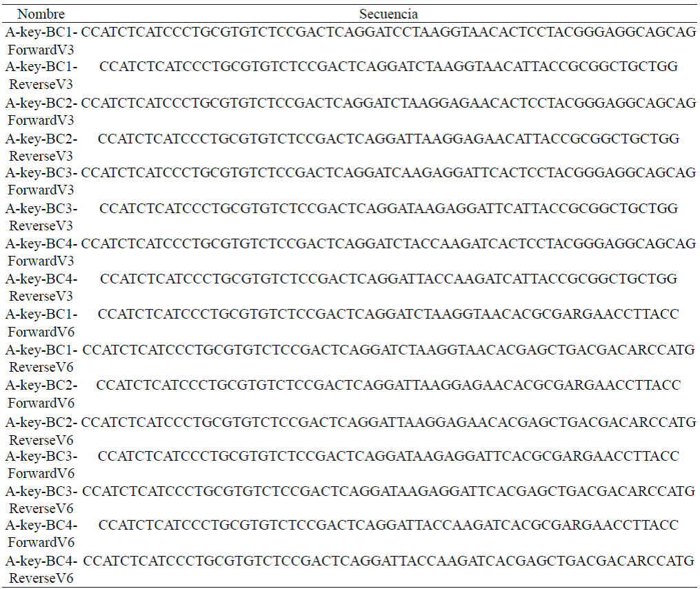700x589 pixels.
Task: Select the A-key-BC3-ReverseV6 name cell
Action: pos(41,500)
